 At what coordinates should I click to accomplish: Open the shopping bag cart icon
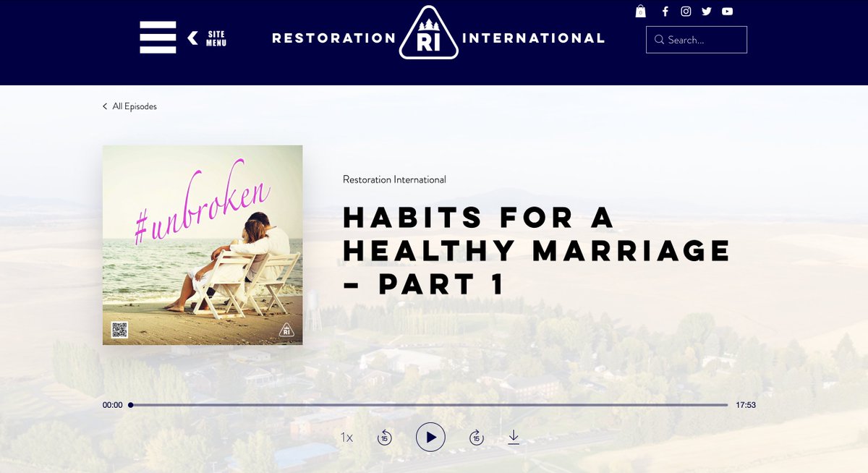click(640, 11)
